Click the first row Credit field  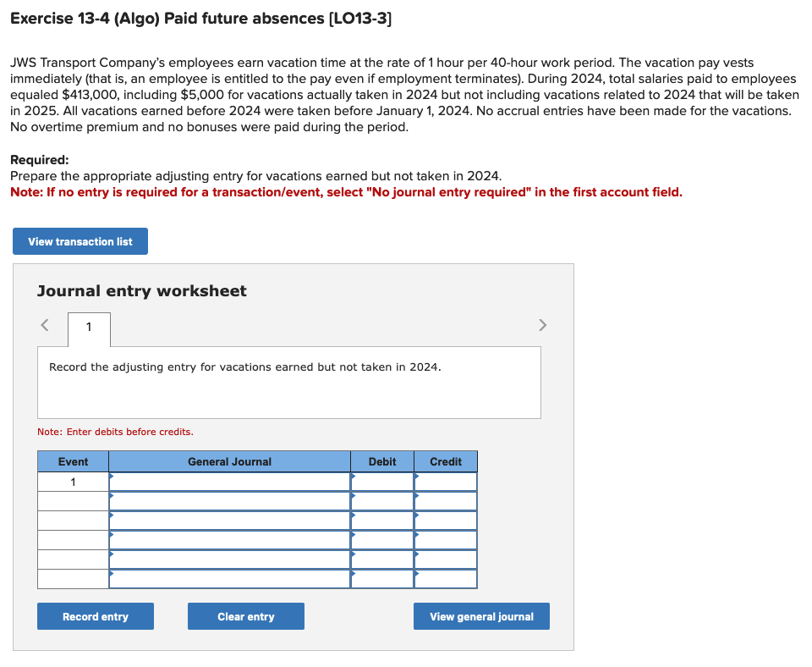click(x=445, y=481)
